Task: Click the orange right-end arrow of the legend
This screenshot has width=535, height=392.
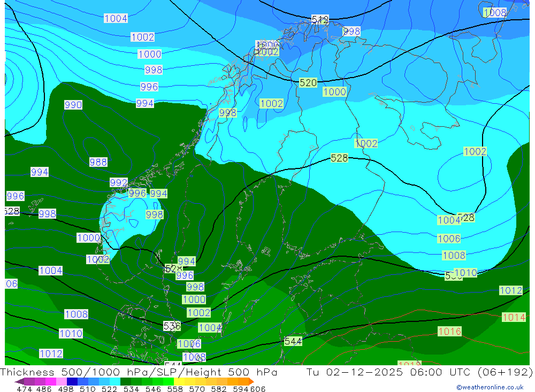Action: (x=251, y=381)
